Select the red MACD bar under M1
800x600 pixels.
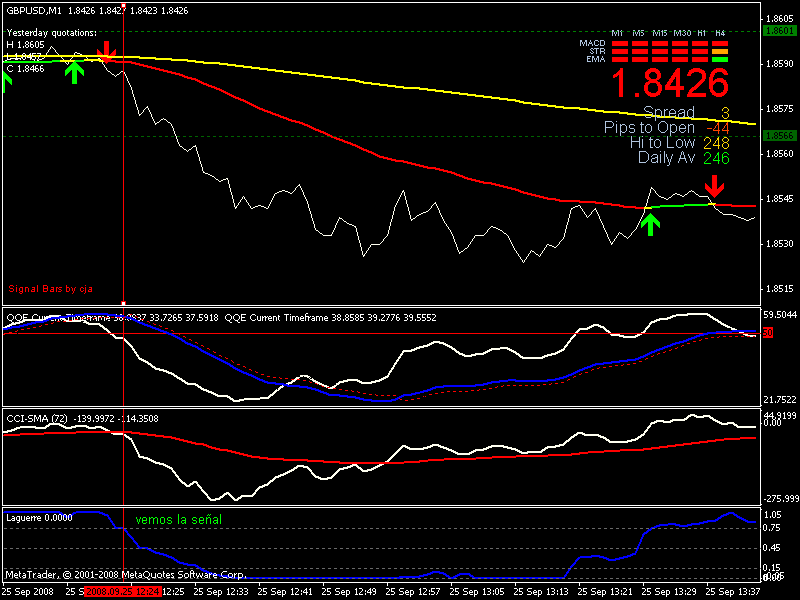[x=618, y=44]
